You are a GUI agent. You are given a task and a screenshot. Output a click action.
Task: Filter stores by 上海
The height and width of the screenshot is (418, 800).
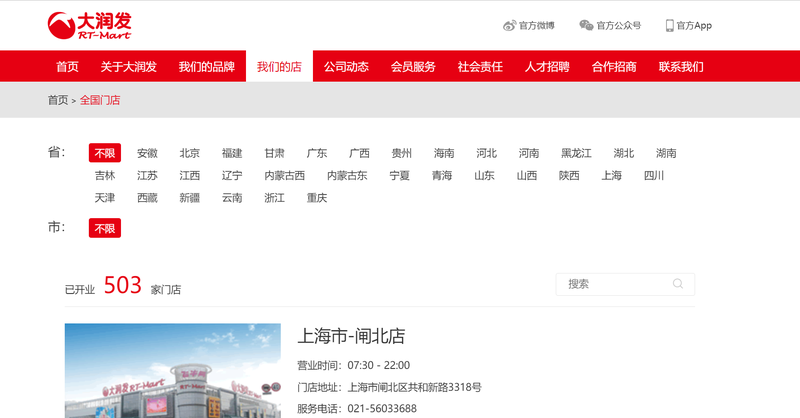611,176
